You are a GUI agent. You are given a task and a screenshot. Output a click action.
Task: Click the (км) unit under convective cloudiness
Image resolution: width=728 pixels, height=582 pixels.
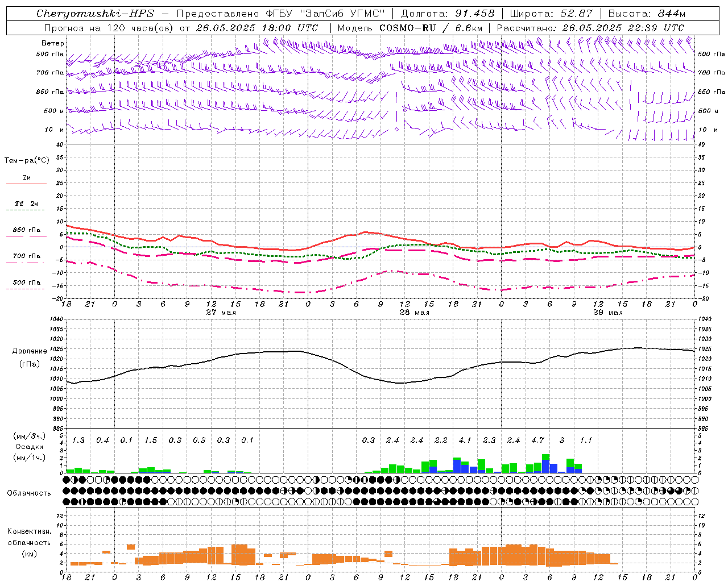(x=29, y=554)
